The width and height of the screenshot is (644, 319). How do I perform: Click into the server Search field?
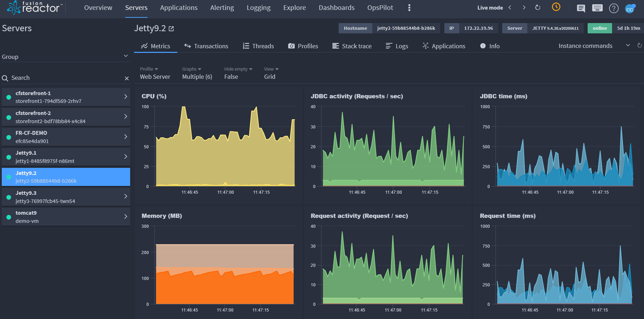pos(66,78)
